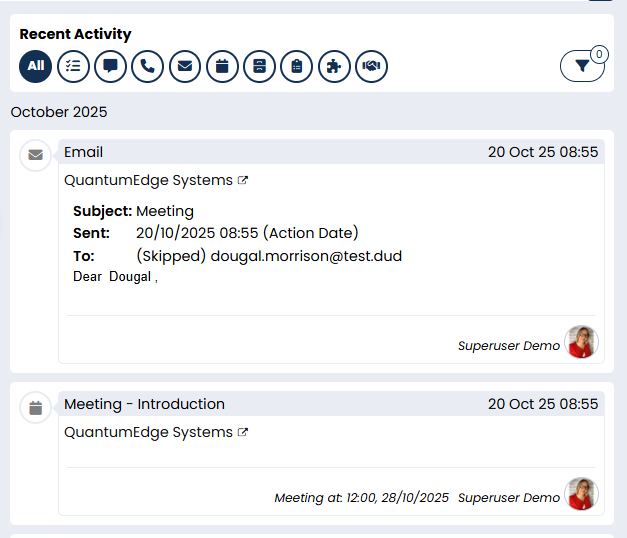Open QuantumEdge Systems link in Meeting card

(x=148, y=433)
